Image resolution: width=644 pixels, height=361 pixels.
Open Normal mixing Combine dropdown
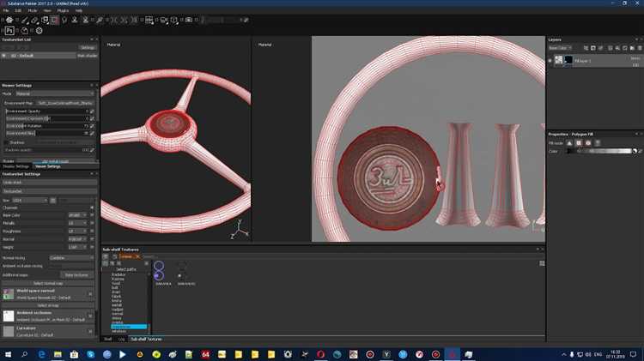(71, 258)
